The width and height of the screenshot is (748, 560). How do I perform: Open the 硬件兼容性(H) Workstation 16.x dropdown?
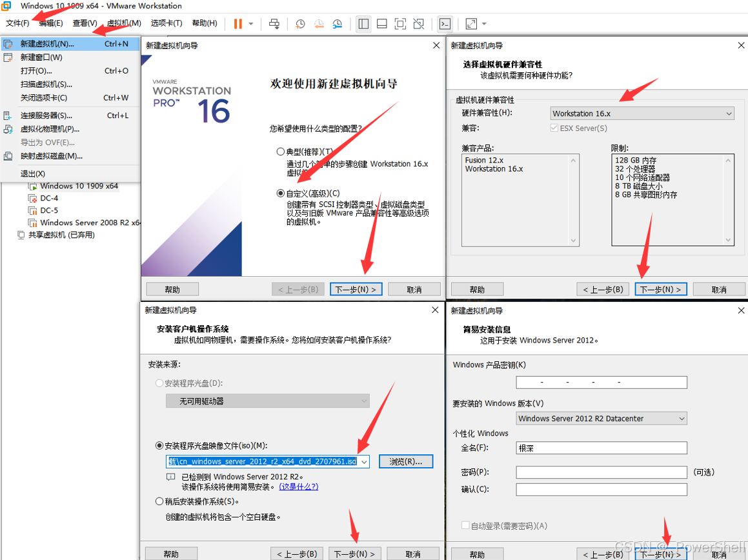click(642, 114)
